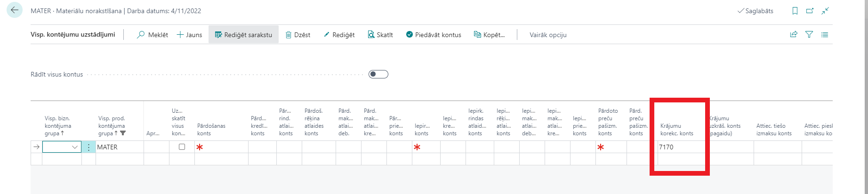Click the share icon
The image size is (868, 194).
coord(794,34)
